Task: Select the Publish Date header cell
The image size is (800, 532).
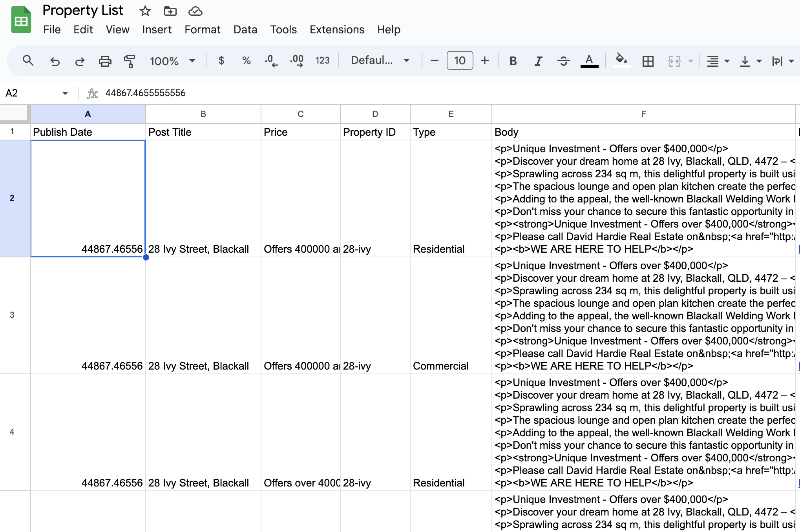Action: click(x=88, y=132)
